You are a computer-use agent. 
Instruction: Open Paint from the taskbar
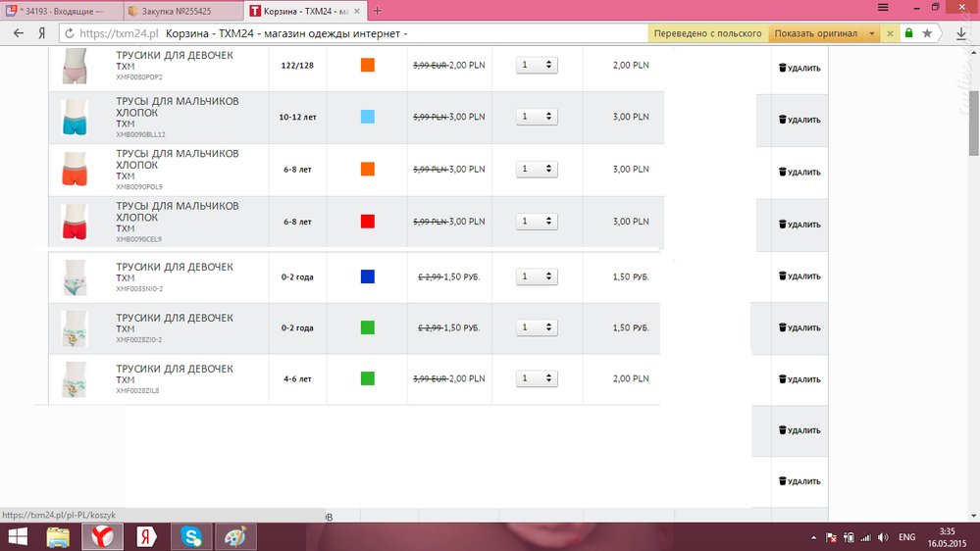pyautogui.click(x=235, y=536)
